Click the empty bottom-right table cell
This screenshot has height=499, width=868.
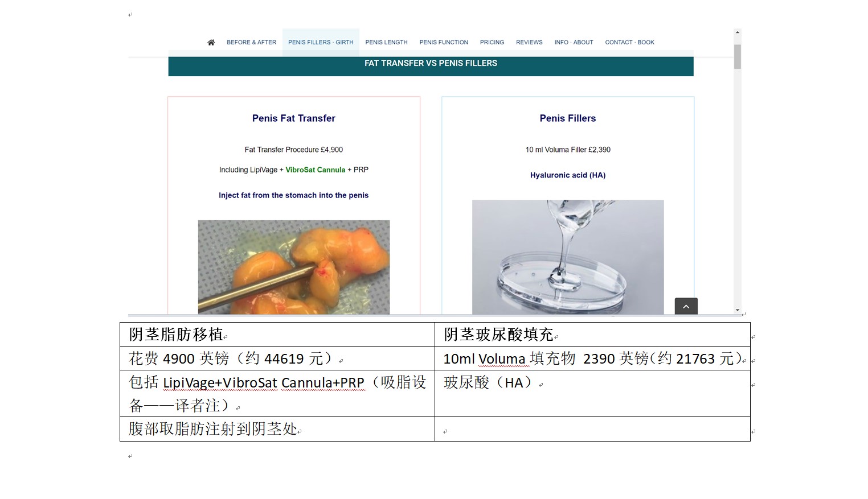point(592,429)
